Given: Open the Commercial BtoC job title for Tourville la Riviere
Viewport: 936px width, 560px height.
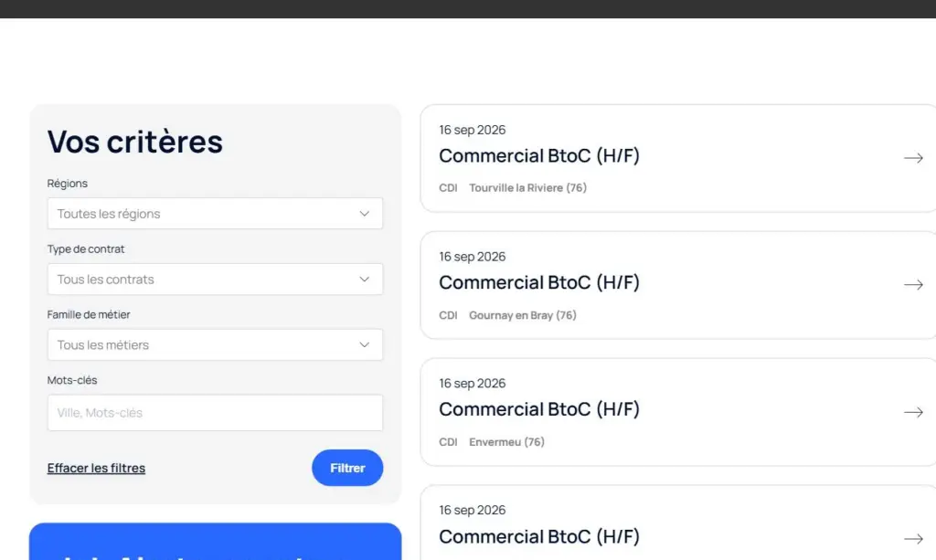Looking at the screenshot, I should point(539,155).
